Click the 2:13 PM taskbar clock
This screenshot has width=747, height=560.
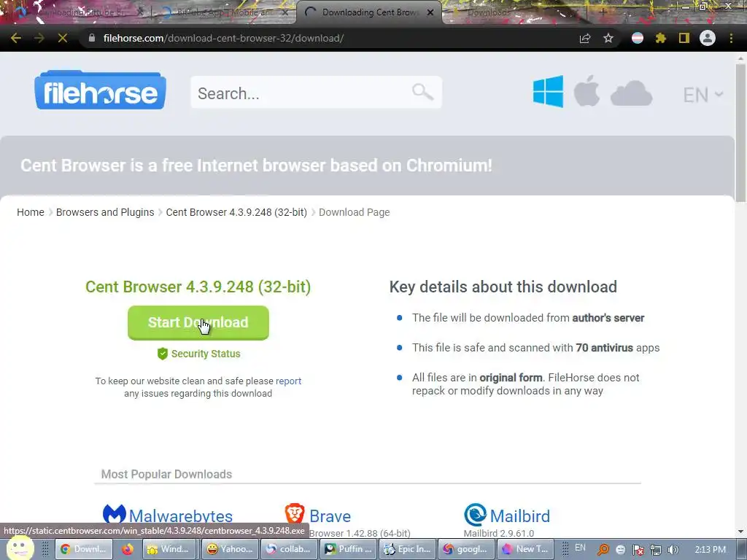click(x=710, y=550)
